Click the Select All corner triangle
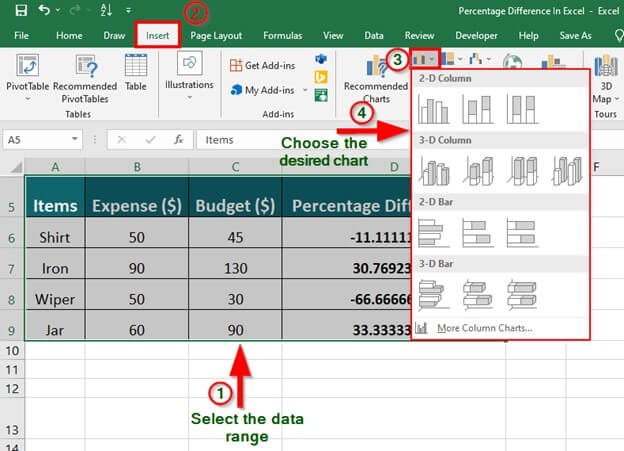 (15, 167)
